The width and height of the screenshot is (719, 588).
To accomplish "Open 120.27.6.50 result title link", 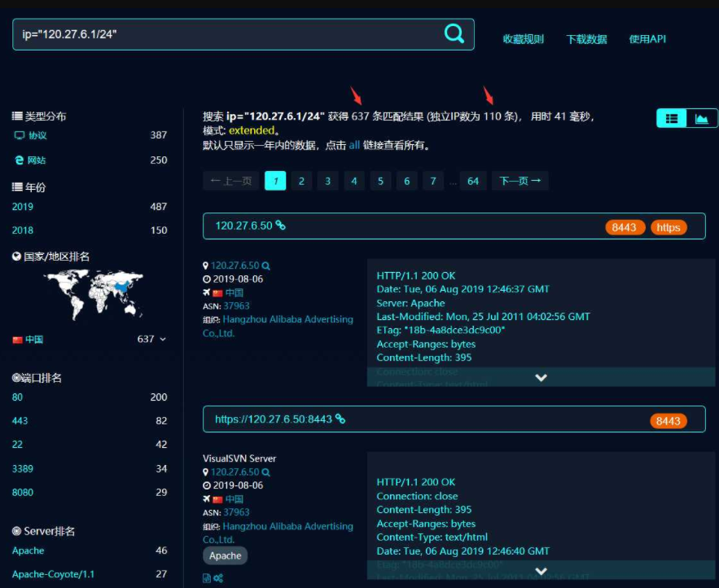I will point(244,226).
